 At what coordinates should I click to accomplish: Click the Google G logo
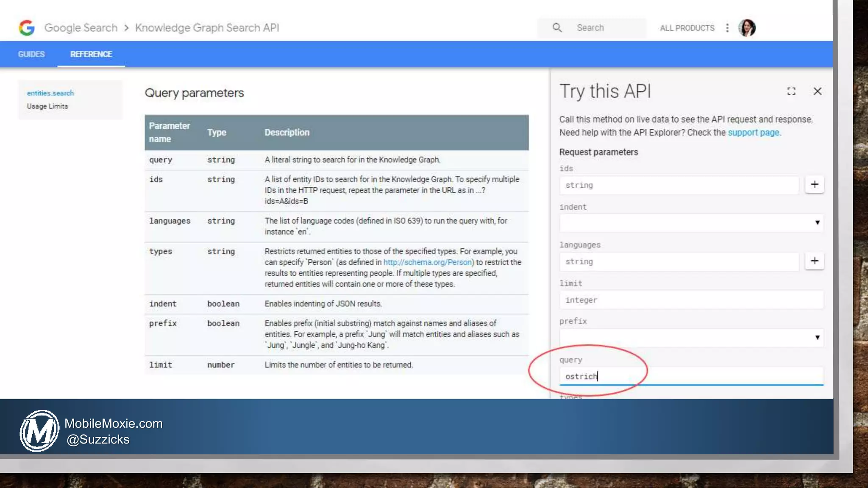tap(27, 28)
